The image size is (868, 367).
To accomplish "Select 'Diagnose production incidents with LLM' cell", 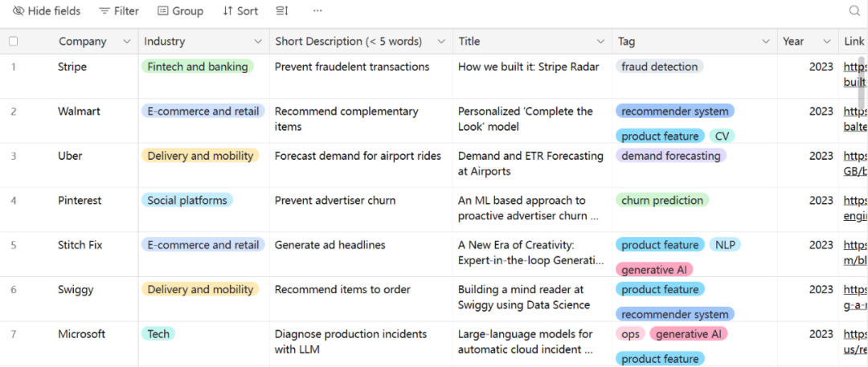I will pyautogui.click(x=362, y=344).
